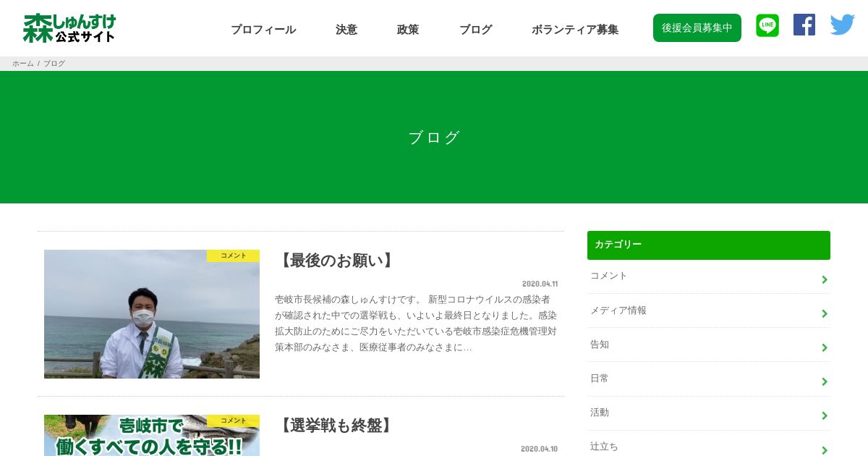The width and height of the screenshot is (868, 456).
Task: Open the 政策 menu item
Action: (x=408, y=30)
